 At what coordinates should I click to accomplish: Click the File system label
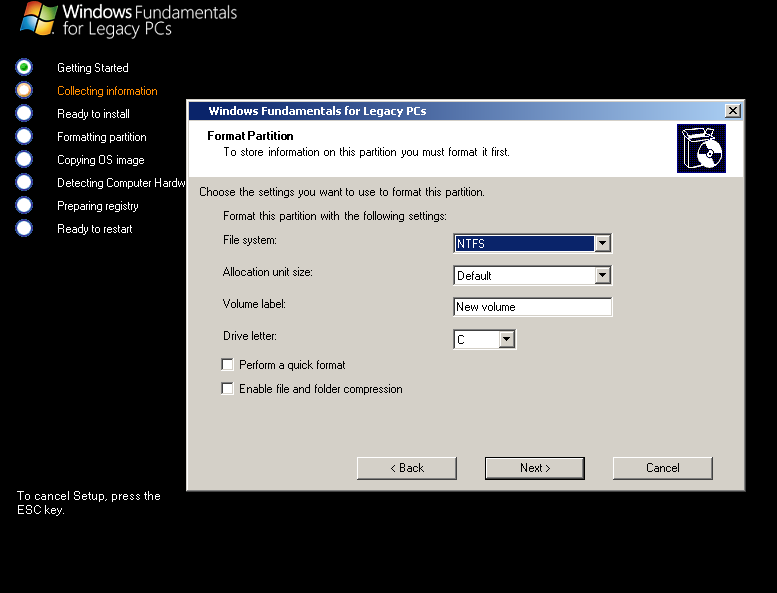click(x=250, y=240)
